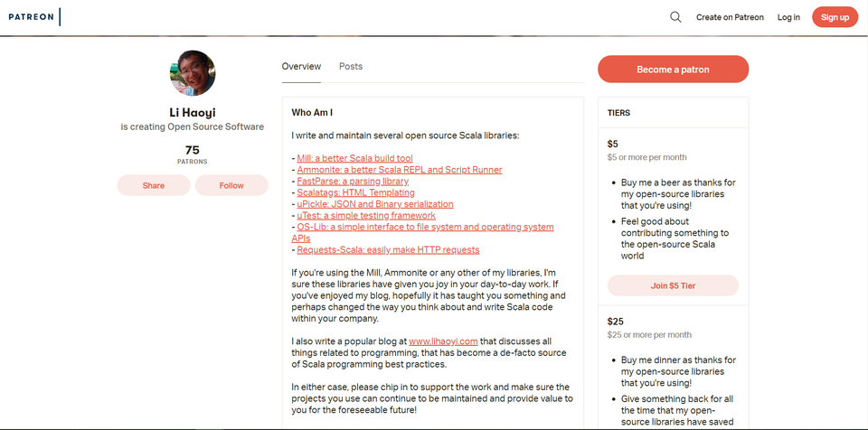This screenshot has height=430, width=868.
Task: Open Requests-Scala HTTP requests link
Action: 388,249
